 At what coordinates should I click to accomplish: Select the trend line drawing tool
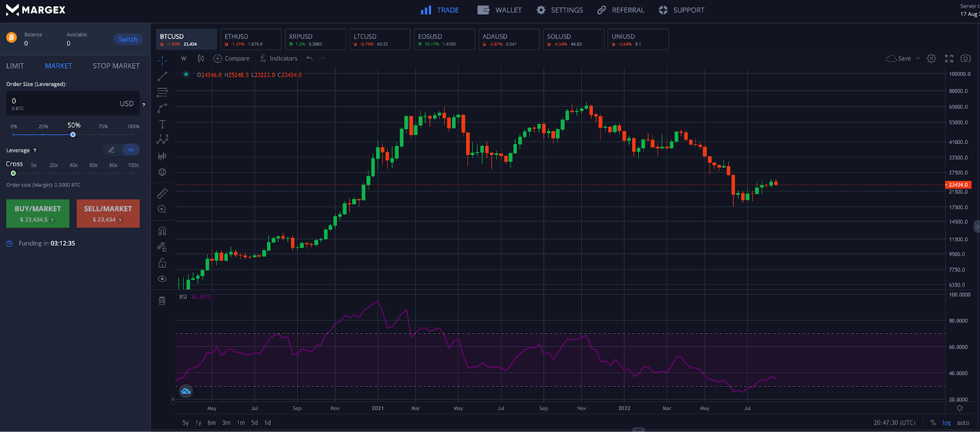[162, 77]
